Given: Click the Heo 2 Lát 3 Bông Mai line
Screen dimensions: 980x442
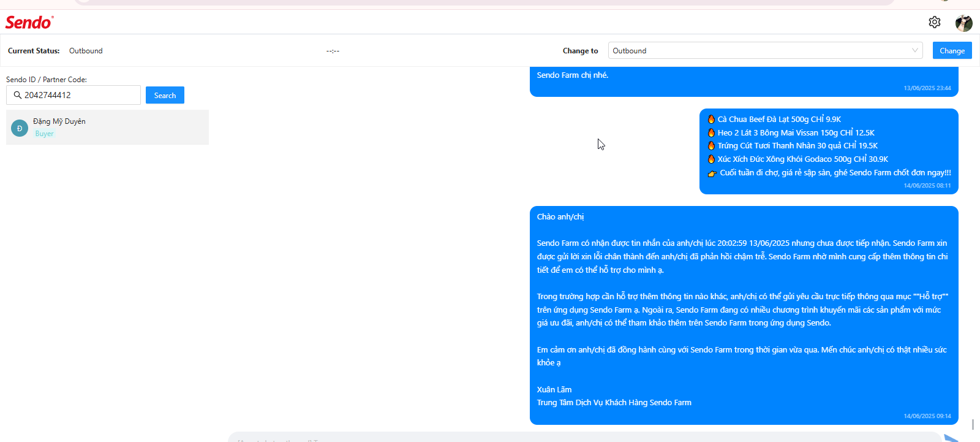Looking at the screenshot, I should pos(791,132).
